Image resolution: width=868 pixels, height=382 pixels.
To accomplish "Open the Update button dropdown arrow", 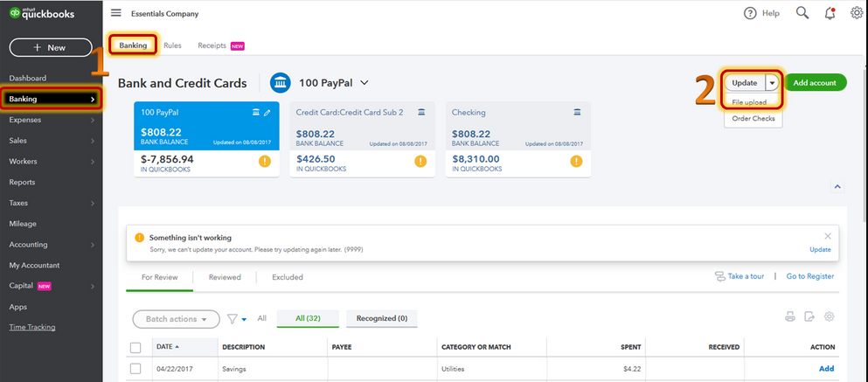I will (772, 83).
